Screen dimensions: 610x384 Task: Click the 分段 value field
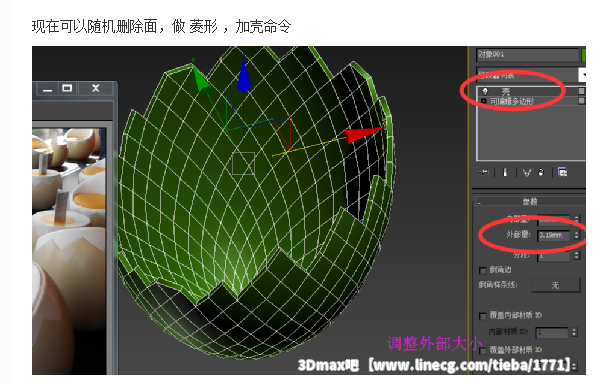tap(554, 256)
